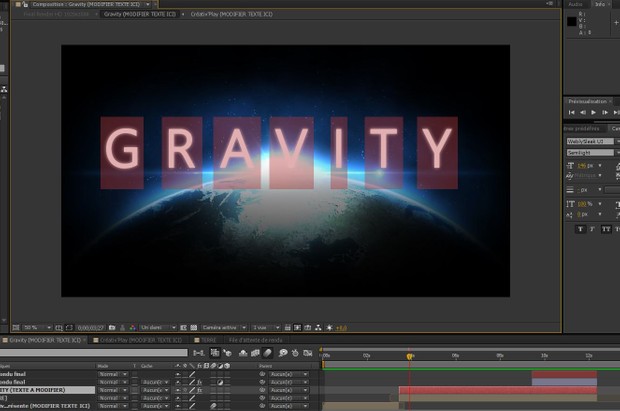Screen dimensions: 620x411
Task: Step back one frame in Prévisualisation panel
Action: [x=582, y=113]
